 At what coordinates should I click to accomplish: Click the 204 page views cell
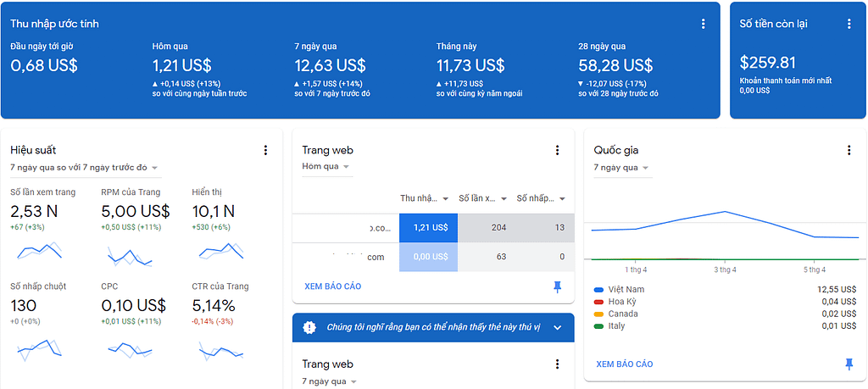(487, 228)
